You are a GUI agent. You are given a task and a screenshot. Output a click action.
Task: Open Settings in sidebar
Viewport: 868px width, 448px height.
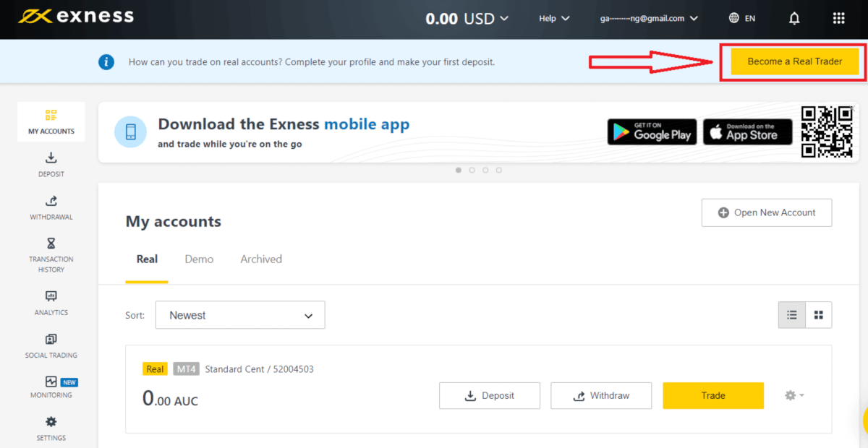coord(51,429)
